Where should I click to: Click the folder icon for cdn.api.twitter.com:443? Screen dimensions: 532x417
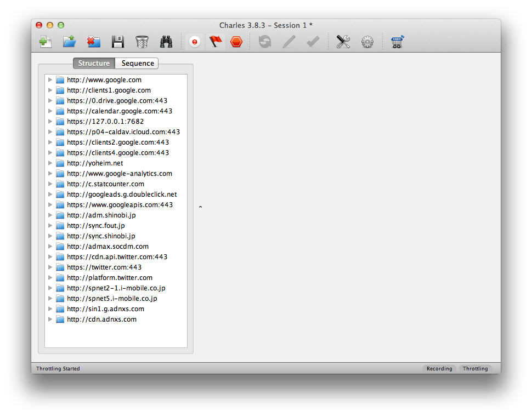[x=60, y=256]
